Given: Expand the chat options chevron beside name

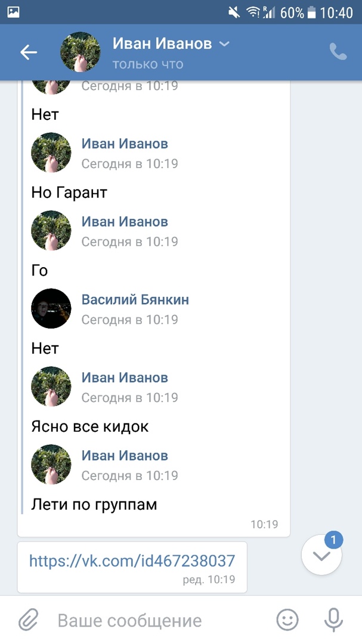Looking at the screenshot, I should pos(224,44).
